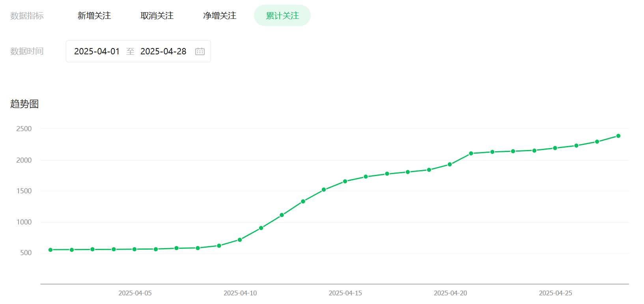The image size is (644, 304).
Task: Click the 数据时间 label
Action: [27, 52]
